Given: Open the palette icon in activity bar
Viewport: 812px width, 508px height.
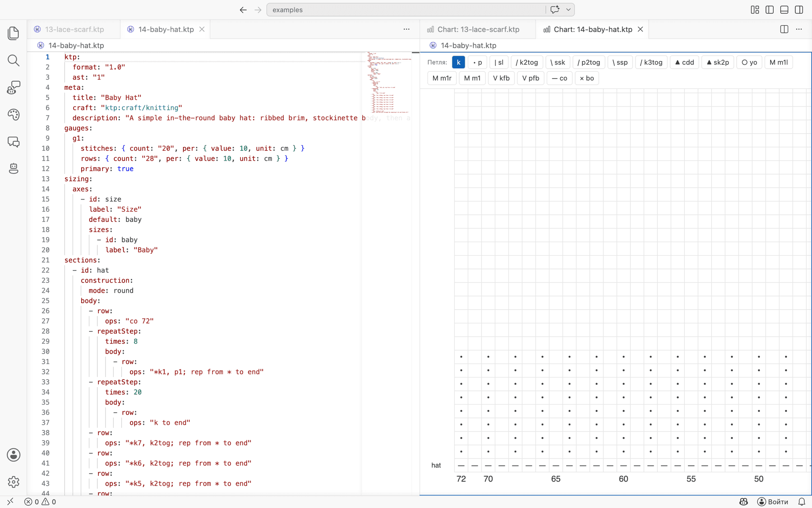Looking at the screenshot, I should tap(14, 115).
